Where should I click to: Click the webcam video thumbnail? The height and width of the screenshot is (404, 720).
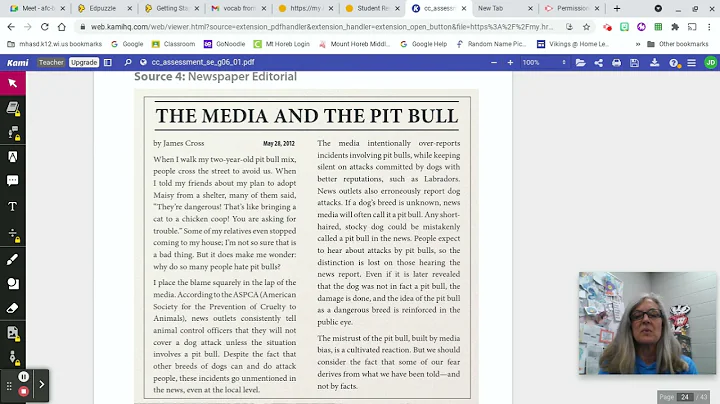[x=647, y=323]
